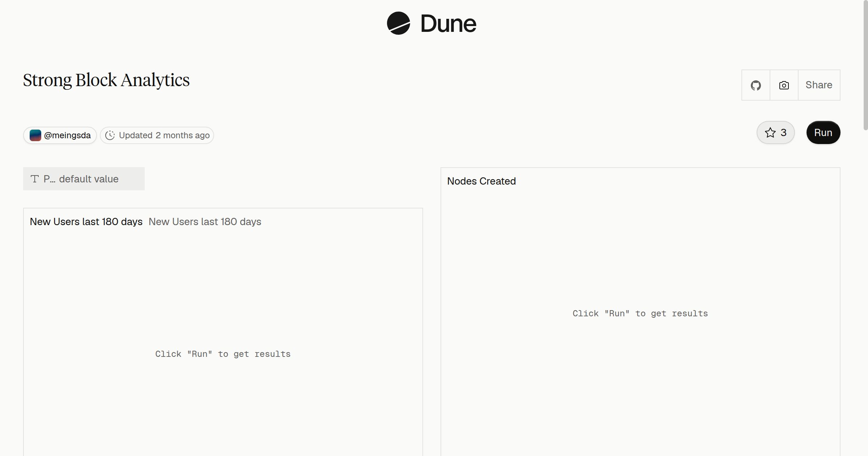Click the Share button

click(819, 85)
